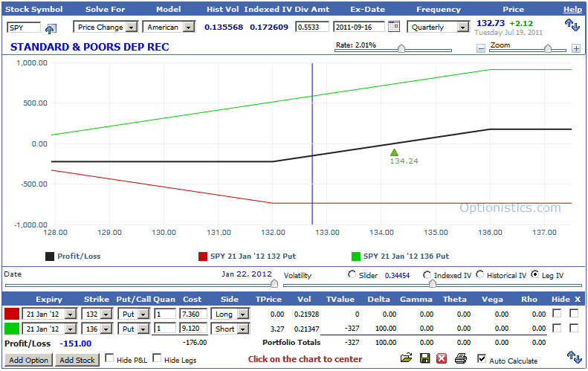Click the Stock Symbol SPY input field
588x371 pixels.
[x=24, y=28]
